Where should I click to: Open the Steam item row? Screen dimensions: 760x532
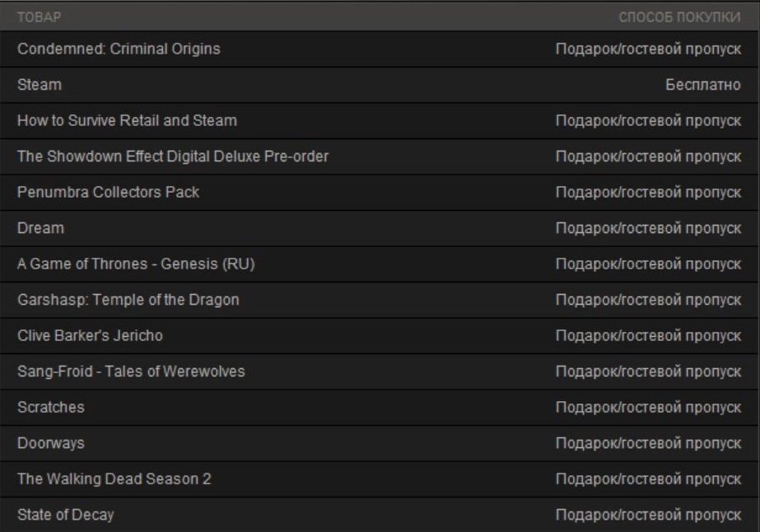[x=40, y=85]
